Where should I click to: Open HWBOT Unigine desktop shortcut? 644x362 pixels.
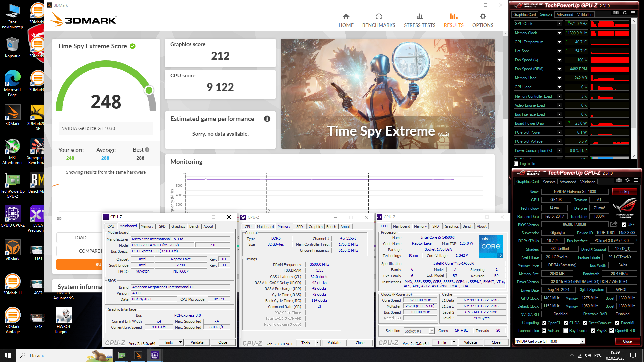pos(63,320)
